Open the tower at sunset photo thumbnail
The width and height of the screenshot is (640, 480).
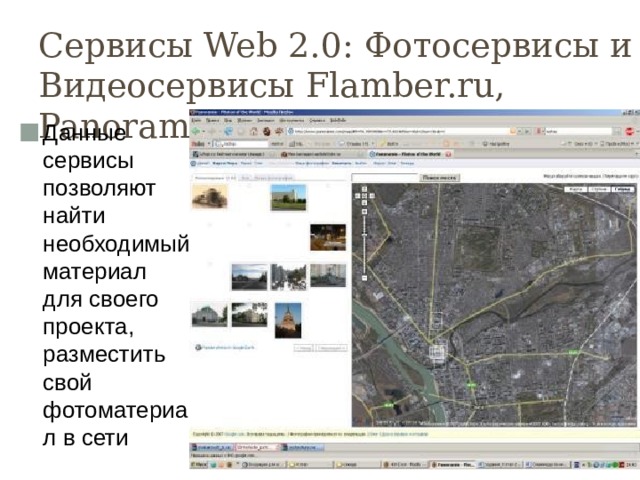click(288, 320)
